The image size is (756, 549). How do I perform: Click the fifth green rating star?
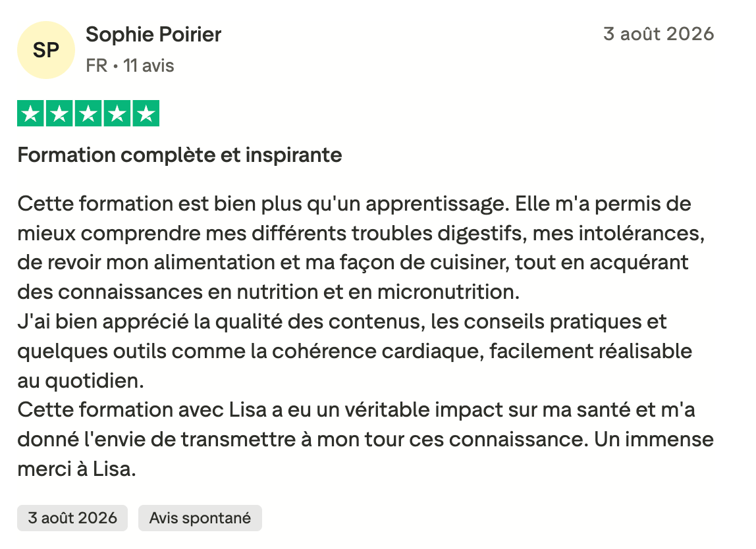coord(146,113)
